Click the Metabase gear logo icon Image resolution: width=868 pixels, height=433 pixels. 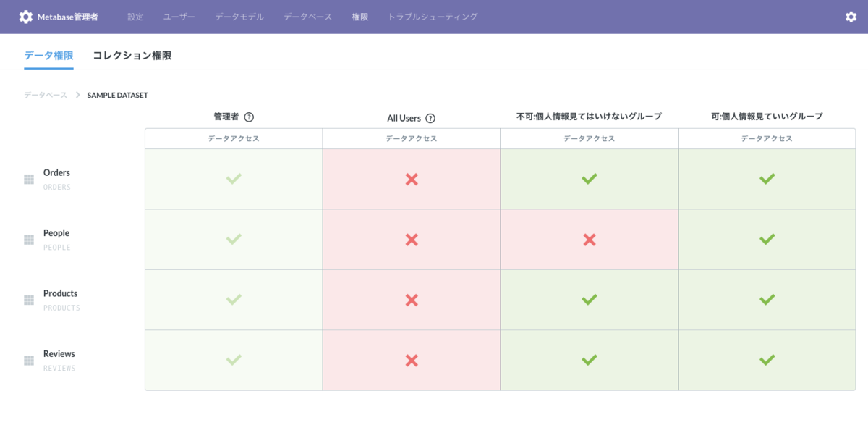[25, 17]
